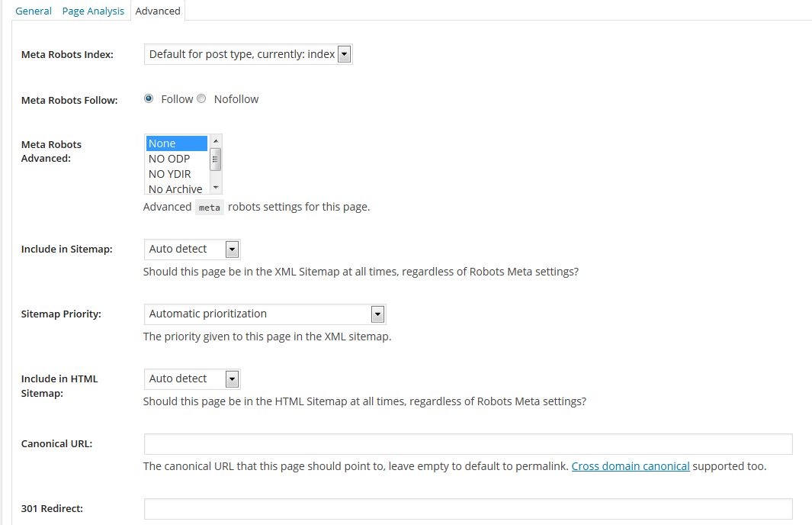Click the Canonical URL input field
Viewport: 812px width, 525px height.
point(468,444)
